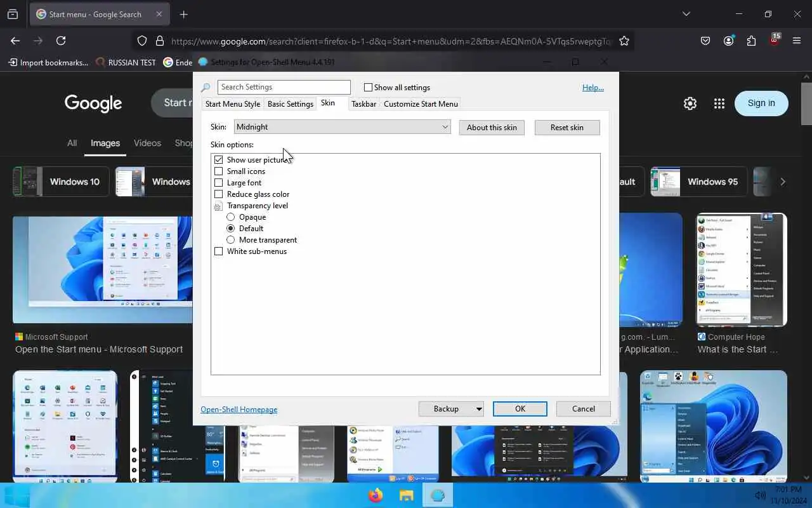Confirm settings with OK
Screen dimensions: 812x508
(520, 409)
